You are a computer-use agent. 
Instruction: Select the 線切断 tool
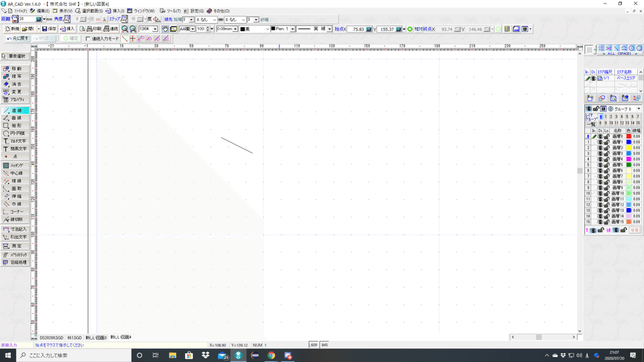pos(15,220)
